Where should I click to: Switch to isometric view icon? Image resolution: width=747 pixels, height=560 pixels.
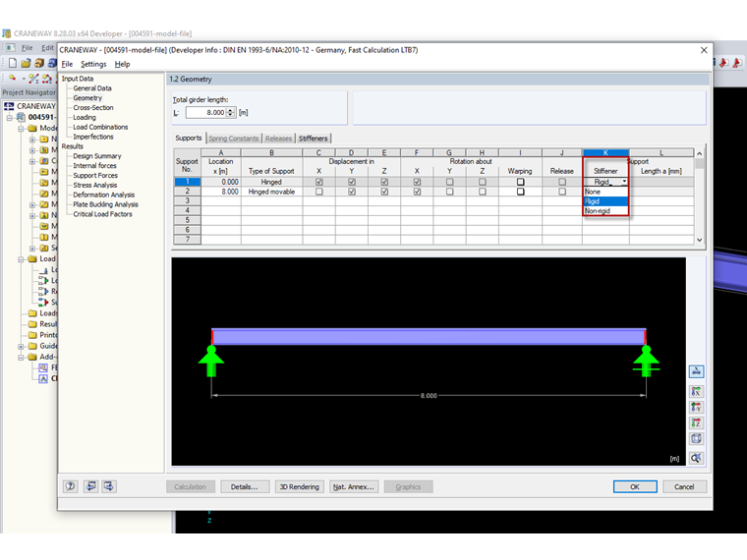[696, 438]
